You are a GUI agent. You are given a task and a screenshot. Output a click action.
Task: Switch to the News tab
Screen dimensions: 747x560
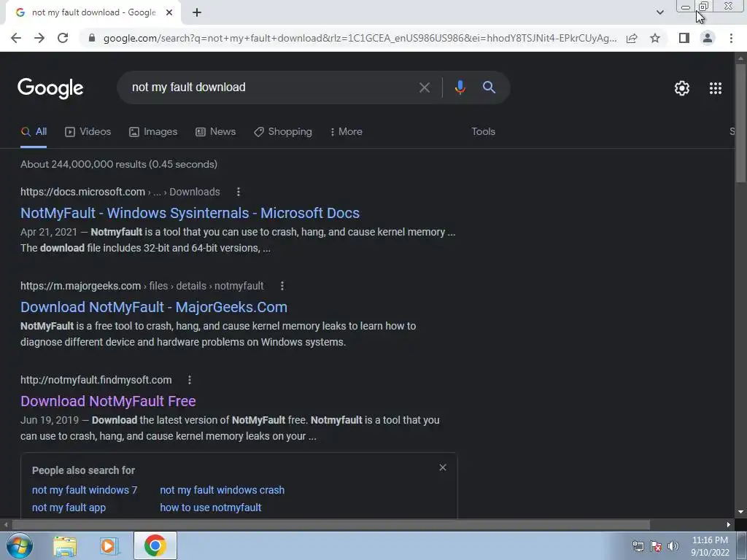point(216,132)
